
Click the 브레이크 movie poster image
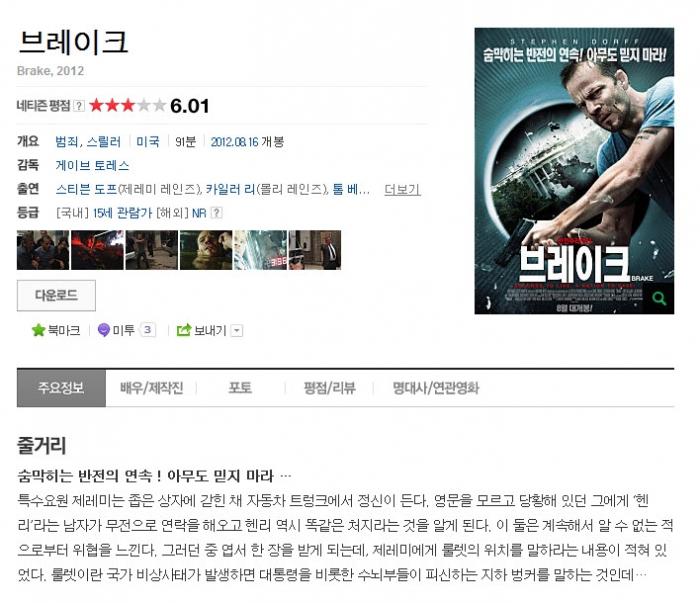[x=574, y=171]
